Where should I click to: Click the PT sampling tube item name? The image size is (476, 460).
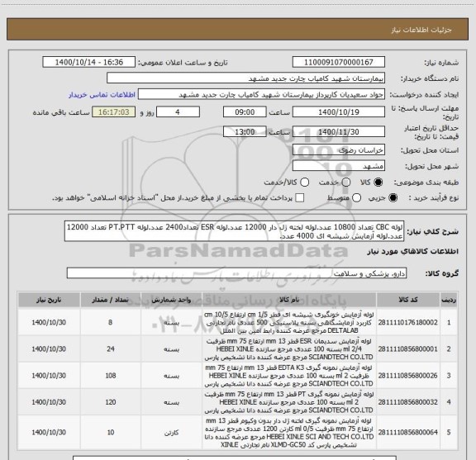coord(289,402)
